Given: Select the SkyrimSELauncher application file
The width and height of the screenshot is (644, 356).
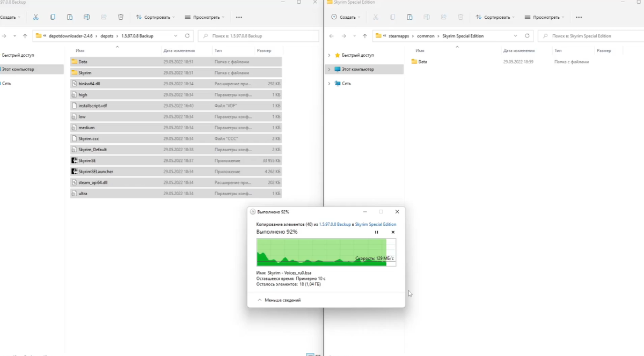Looking at the screenshot, I should pos(175,172).
